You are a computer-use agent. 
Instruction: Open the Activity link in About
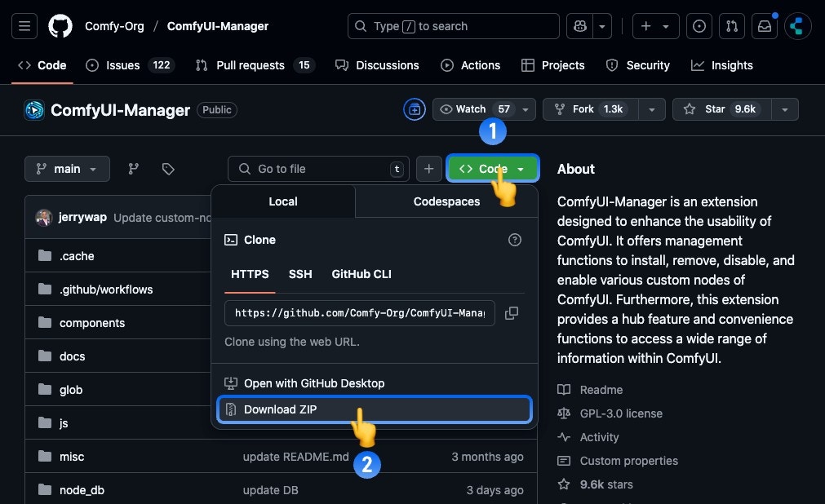point(588,437)
